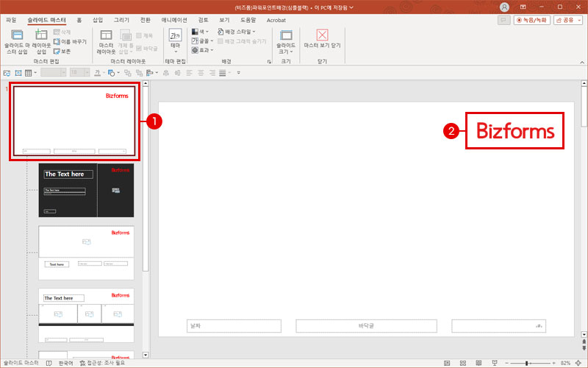Viewport: 588px width, 368px height.
Task: Switch to 애니메이션 Animations tab
Action: [174, 20]
